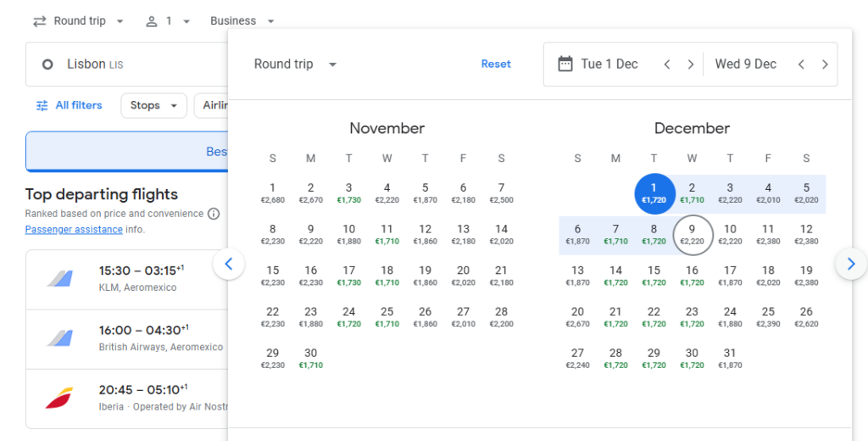The image size is (868, 441).
Task: Pick December 12 priced €2,380
Action: [806, 234]
